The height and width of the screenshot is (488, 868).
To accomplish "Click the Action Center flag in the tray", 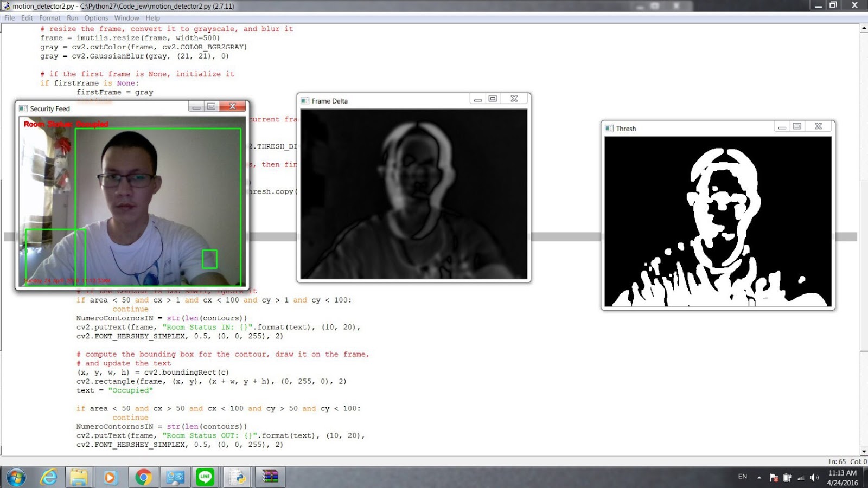I will [774, 477].
